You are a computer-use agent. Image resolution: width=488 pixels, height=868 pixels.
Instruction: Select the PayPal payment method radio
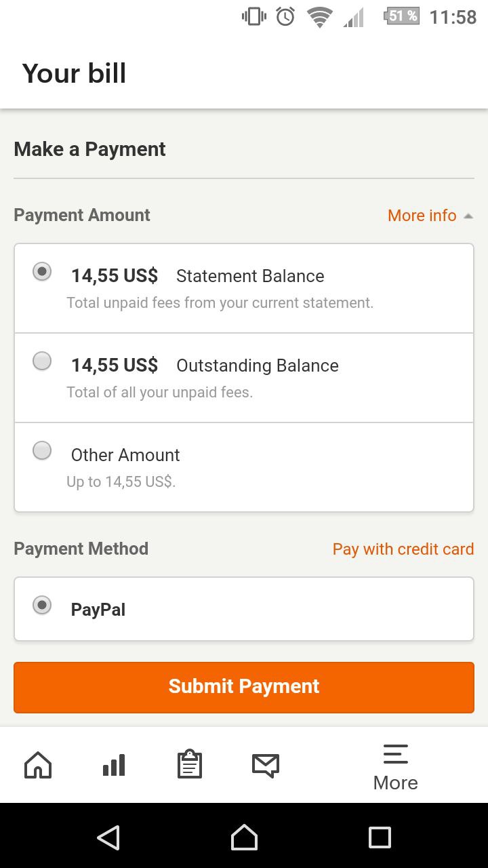pos(42,605)
